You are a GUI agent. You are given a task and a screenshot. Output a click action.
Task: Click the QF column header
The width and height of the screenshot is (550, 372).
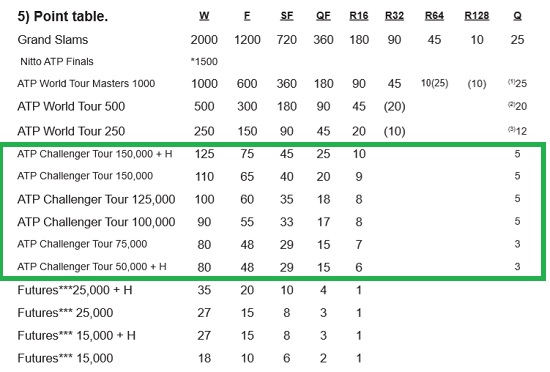[x=323, y=16]
